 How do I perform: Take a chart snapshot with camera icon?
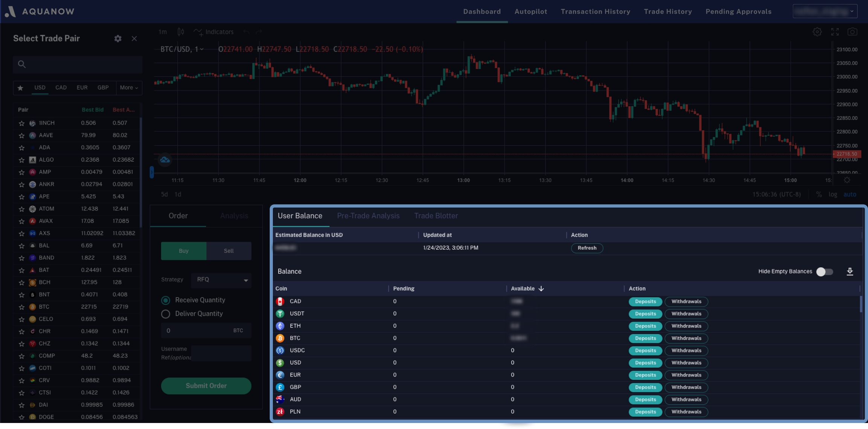(852, 32)
